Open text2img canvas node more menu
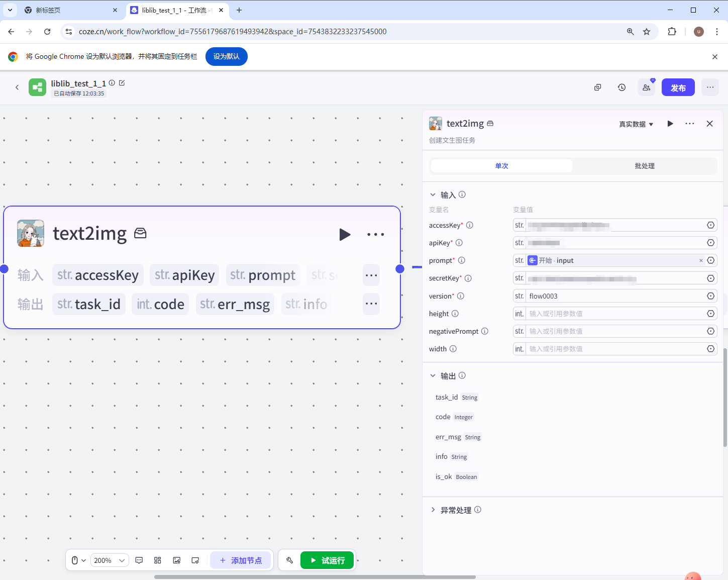 tap(375, 234)
